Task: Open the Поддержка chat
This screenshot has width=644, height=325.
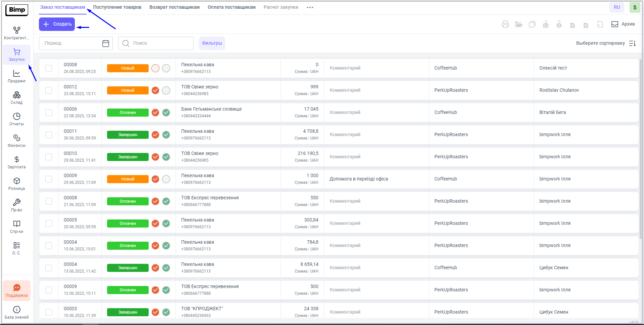Action: click(x=16, y=290)
